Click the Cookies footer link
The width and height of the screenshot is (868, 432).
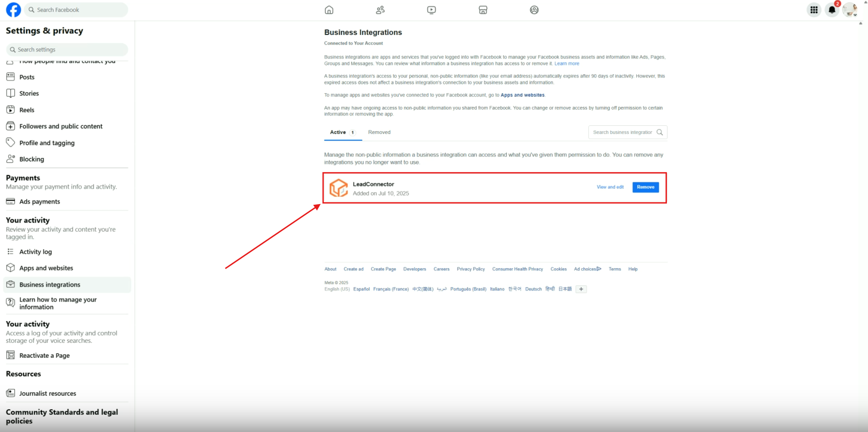click(558, 269)
